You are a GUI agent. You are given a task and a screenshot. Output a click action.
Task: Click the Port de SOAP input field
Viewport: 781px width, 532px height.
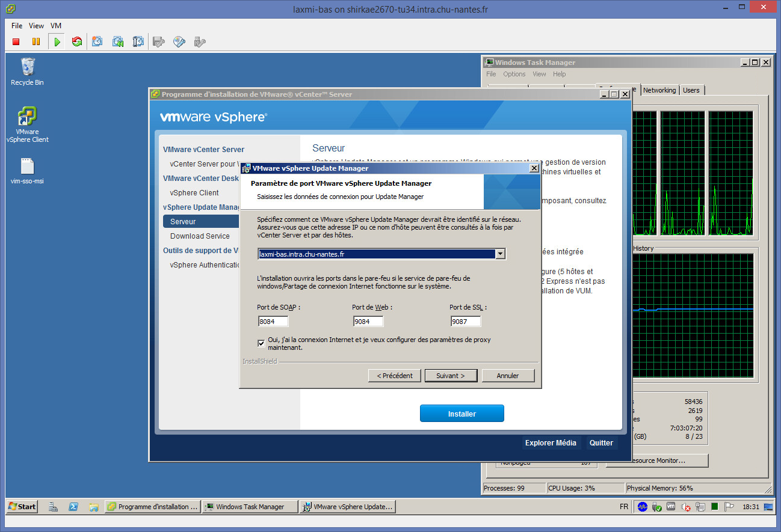point(274,322)
